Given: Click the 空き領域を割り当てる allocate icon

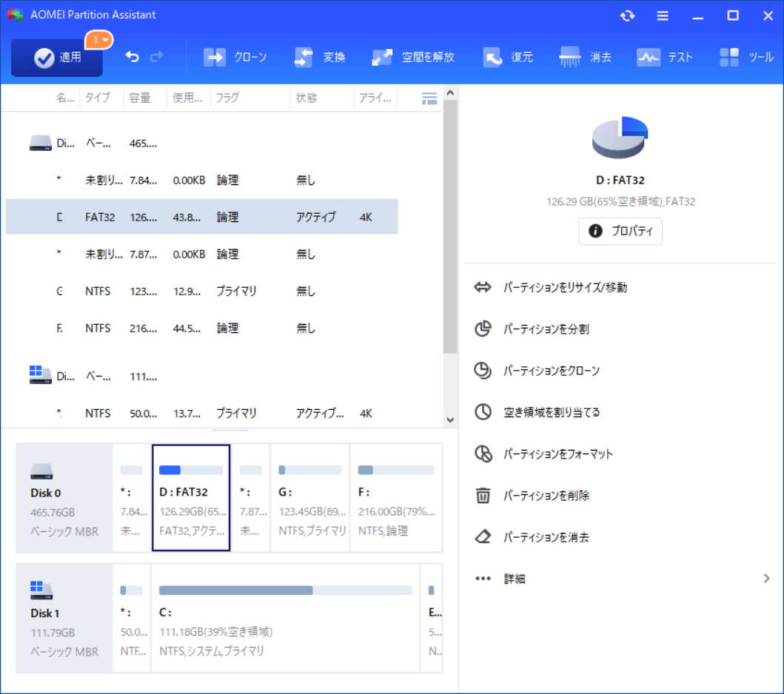Looking at the screenshot, I should pos(483,412).
